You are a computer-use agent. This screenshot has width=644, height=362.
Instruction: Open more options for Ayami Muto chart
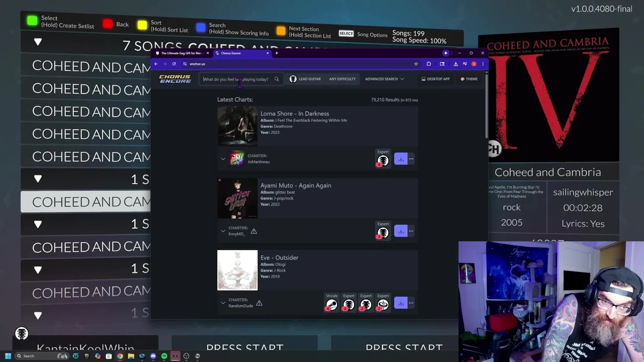pos(411,231)
